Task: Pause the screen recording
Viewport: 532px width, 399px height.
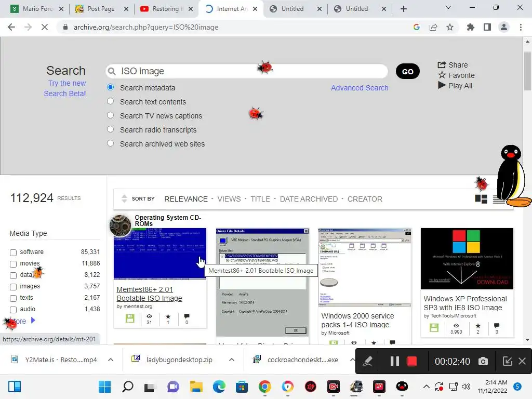Action: (394, 361)
